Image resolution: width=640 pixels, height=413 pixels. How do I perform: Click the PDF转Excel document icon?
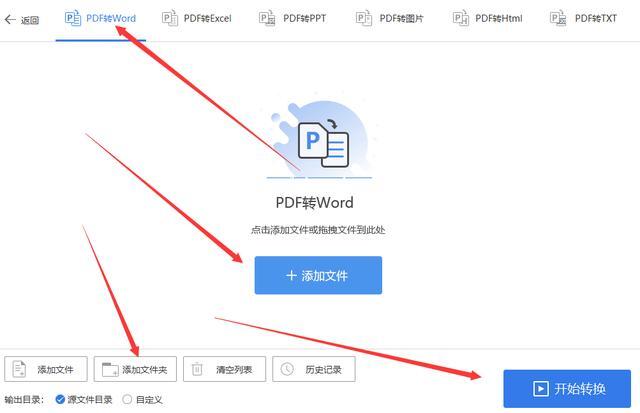170,18
